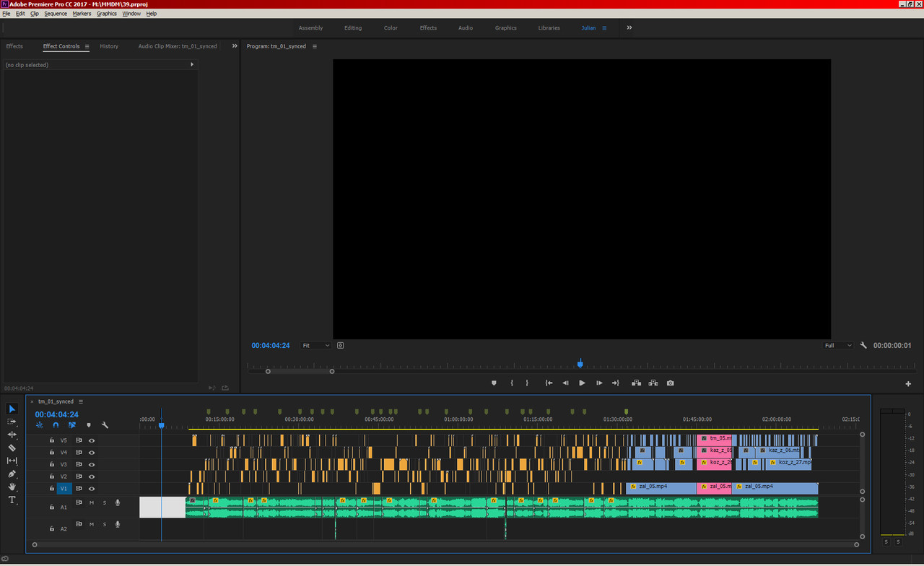Viewport: 924px width, 566px height.
Task: Open Program monitor settings wrench
Action: (863, 346)
